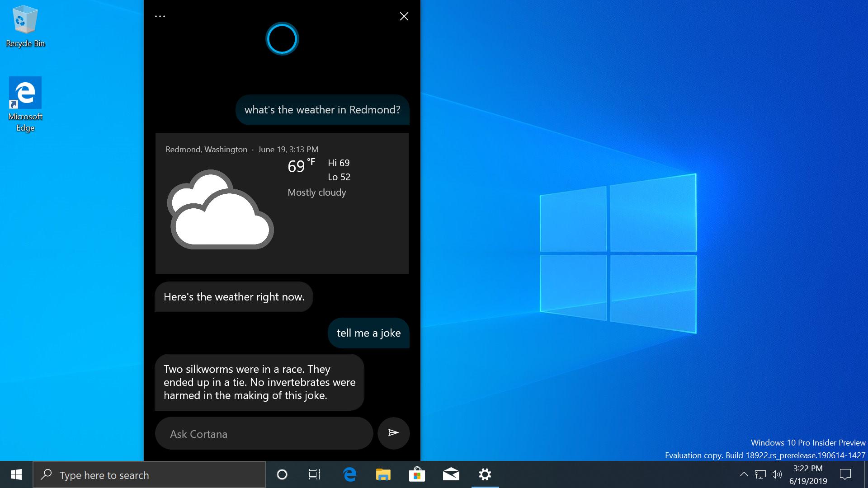Open File Explorer from taskbar
The image size is (868, 488).
(x=383, y=474)
